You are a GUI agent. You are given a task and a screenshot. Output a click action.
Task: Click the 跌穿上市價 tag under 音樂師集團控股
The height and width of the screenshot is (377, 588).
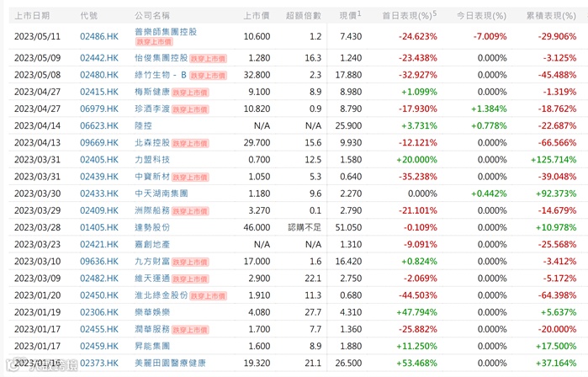pyautogui.click(x=154, y=41)
